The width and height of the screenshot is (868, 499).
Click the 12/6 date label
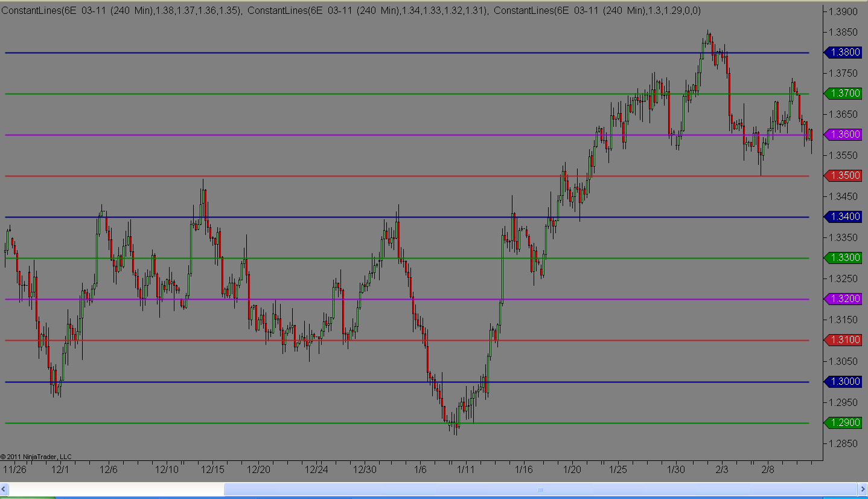tap(108, 469)
